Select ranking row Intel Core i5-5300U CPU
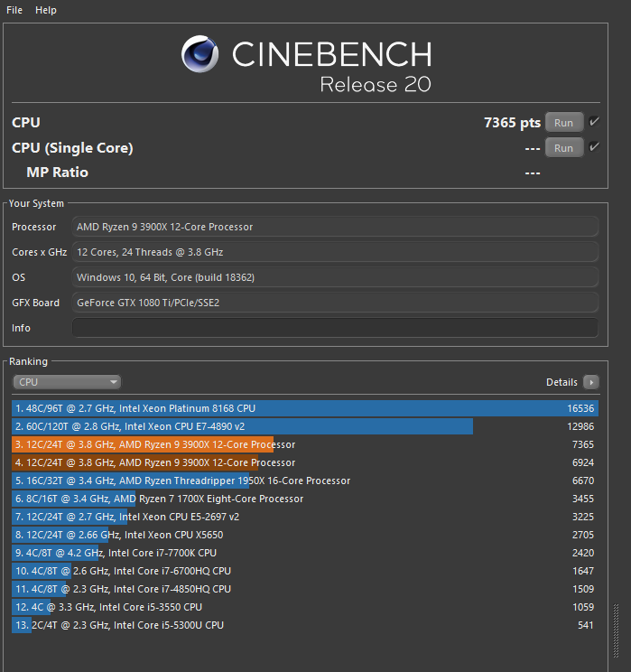 tap(305, 625)
